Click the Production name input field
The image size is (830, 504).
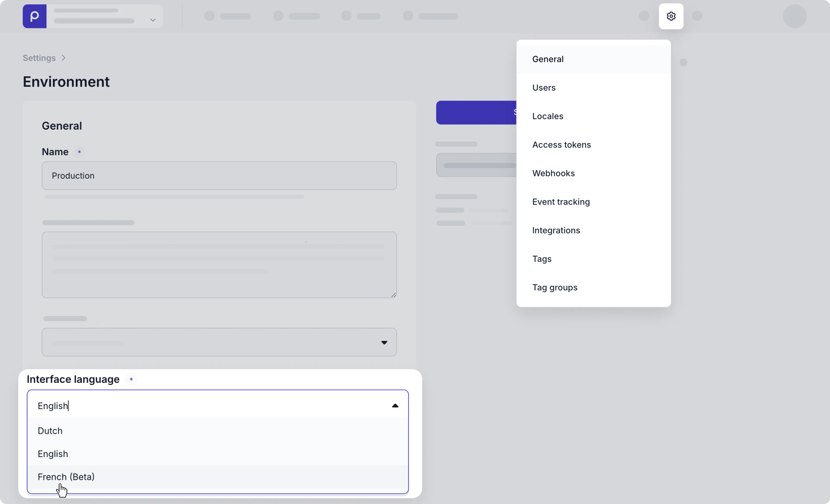[x=219, y=176]
